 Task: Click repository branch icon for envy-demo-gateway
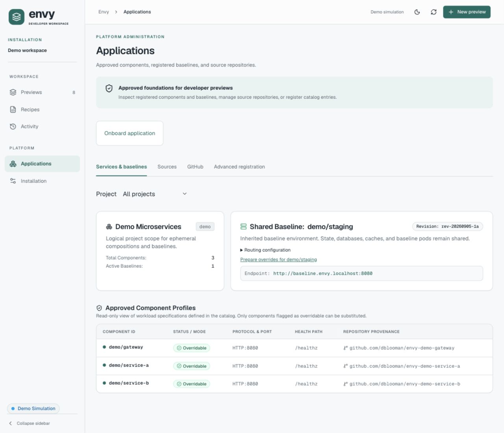click(x=345, y=348)
